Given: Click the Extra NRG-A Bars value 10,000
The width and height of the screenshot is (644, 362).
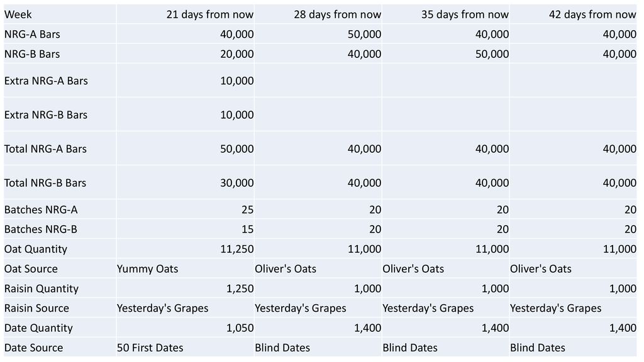Looking at the screenshot, I should (237, 81).
